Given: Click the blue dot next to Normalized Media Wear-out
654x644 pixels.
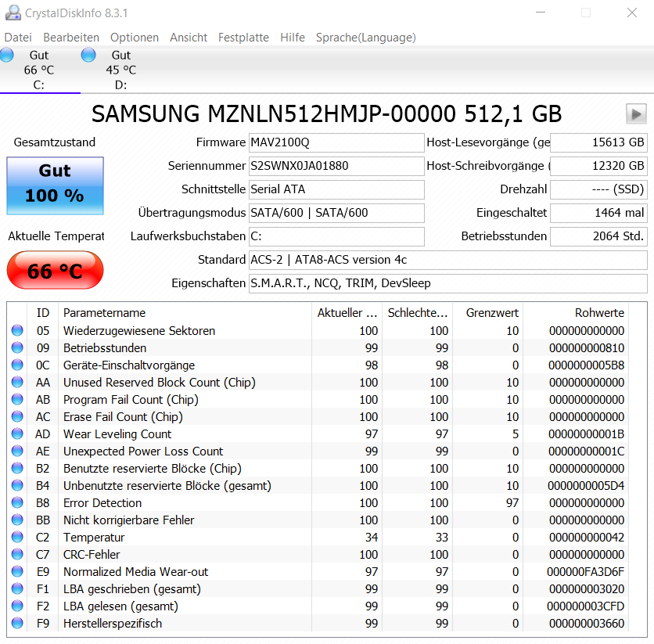Looking at the screenshot, I should coord(16,572).
